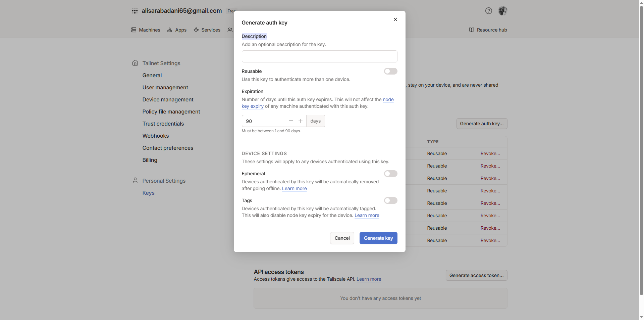Open Billing settings
Viewport: 644px width, 320px height.
click(150, 160)
